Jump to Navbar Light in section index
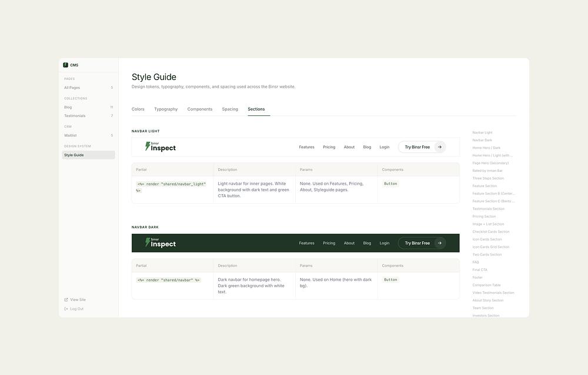Image resolution: width=588 pixels, height=375 pixels. (x=482, y=132)
